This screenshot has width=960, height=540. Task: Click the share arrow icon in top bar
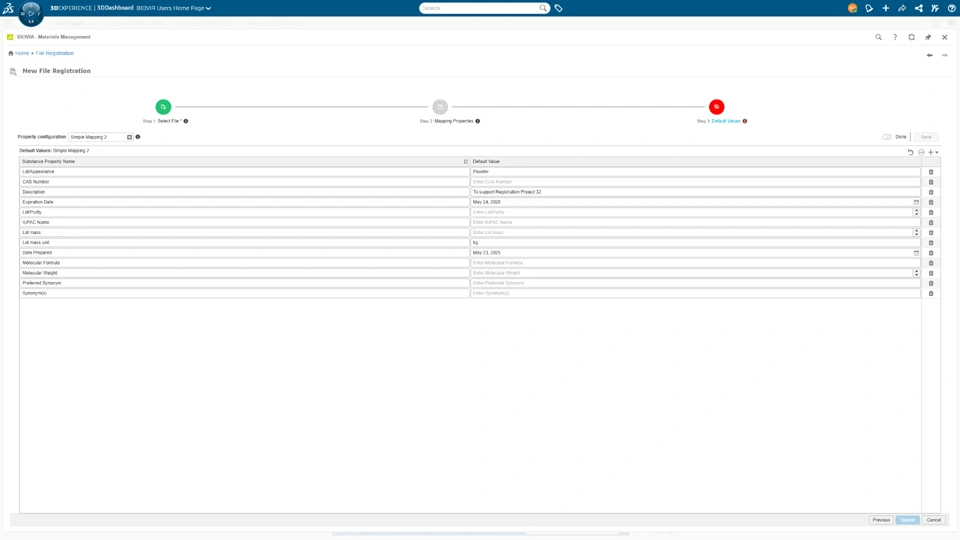coord(902,8)
